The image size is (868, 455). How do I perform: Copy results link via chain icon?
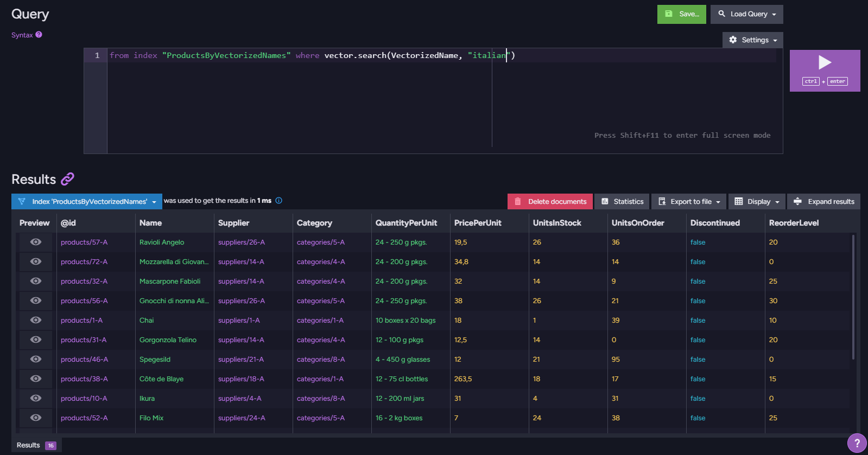point(67,179)
